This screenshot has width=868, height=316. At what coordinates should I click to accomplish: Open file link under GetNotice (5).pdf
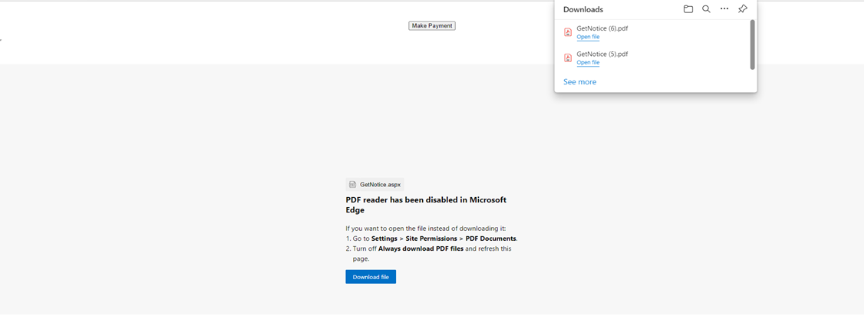pos(588,63)
